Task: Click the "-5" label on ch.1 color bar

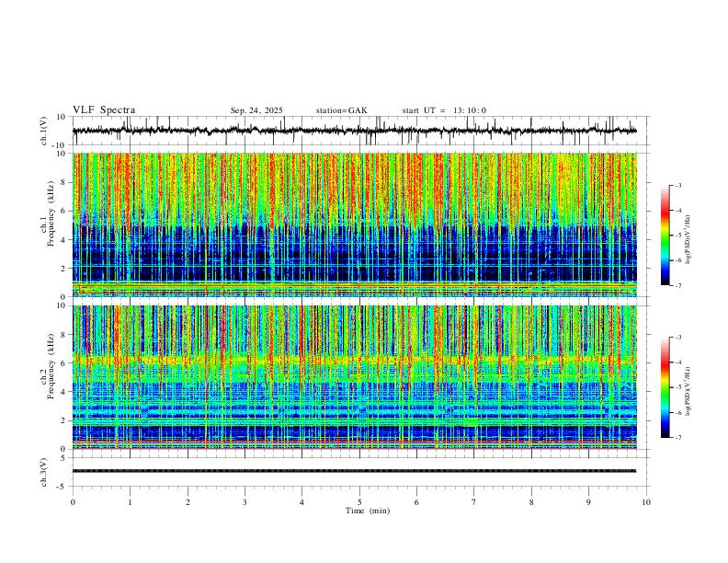Action: [x=677, y=236]
